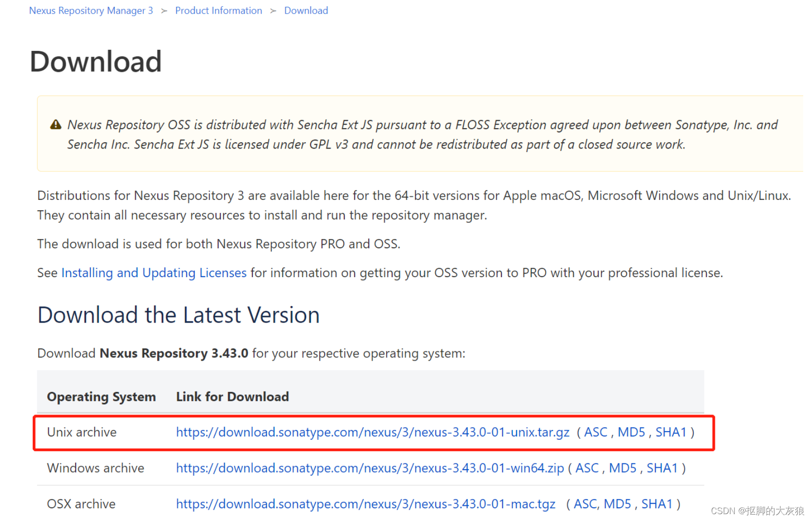Open Installing and Updating Licenses link
812x520 pixels.
pos(154,273)
